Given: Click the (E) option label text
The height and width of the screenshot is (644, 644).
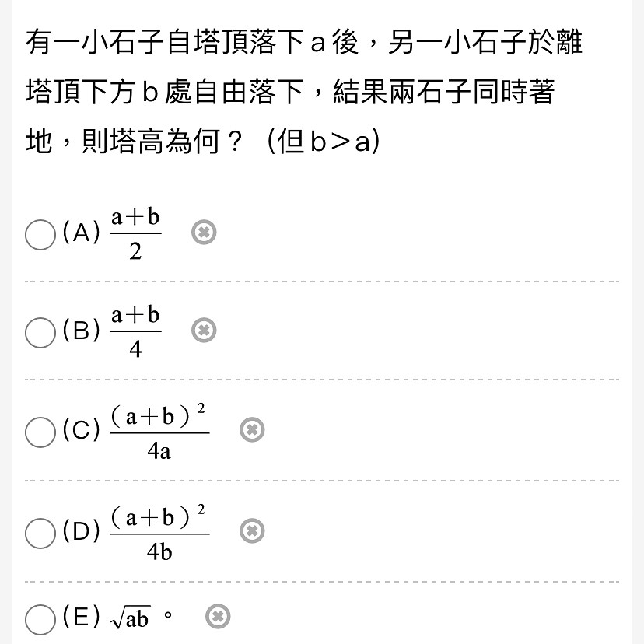Looking at the screenshot, I should click(x=82, y=617).
